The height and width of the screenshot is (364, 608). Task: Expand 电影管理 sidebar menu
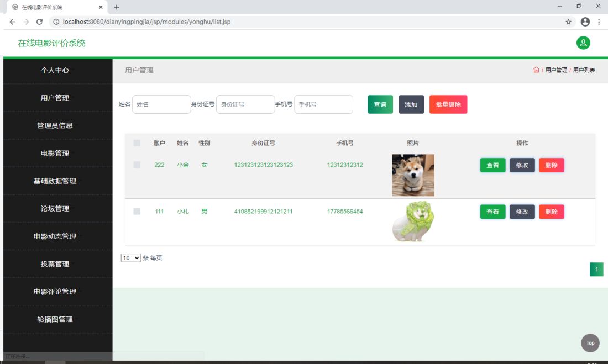click(x=55, y=153)
